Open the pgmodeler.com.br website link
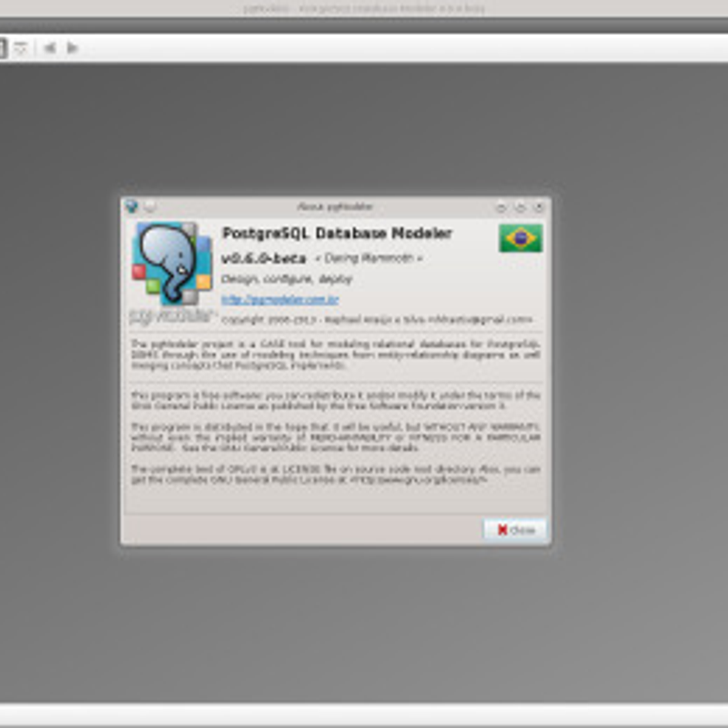The width and height of the screenshot is (728, 728). [x=280, y=300]
